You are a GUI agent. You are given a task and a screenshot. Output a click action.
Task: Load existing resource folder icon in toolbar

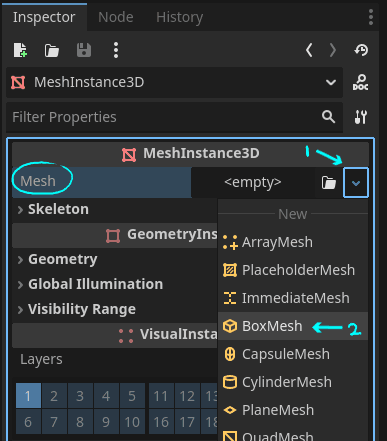coord(52,51)
